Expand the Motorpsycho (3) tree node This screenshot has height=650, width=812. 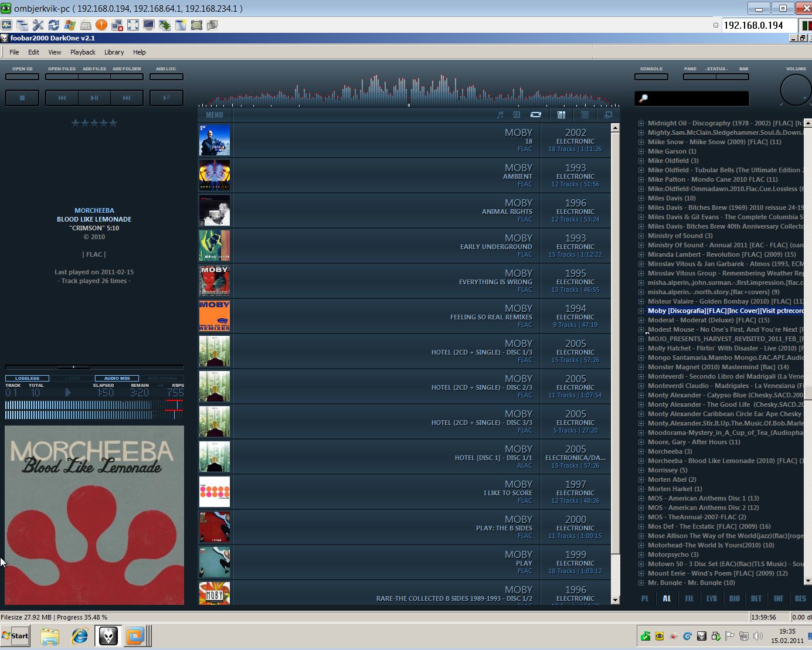[x=641, y=554]
